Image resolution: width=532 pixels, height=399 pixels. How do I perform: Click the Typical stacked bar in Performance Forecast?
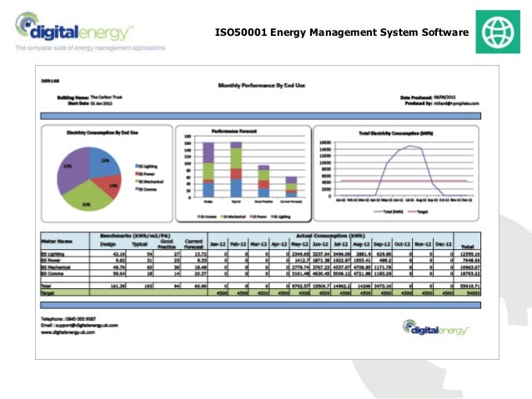pyautogui.click(x=236, y=169)
